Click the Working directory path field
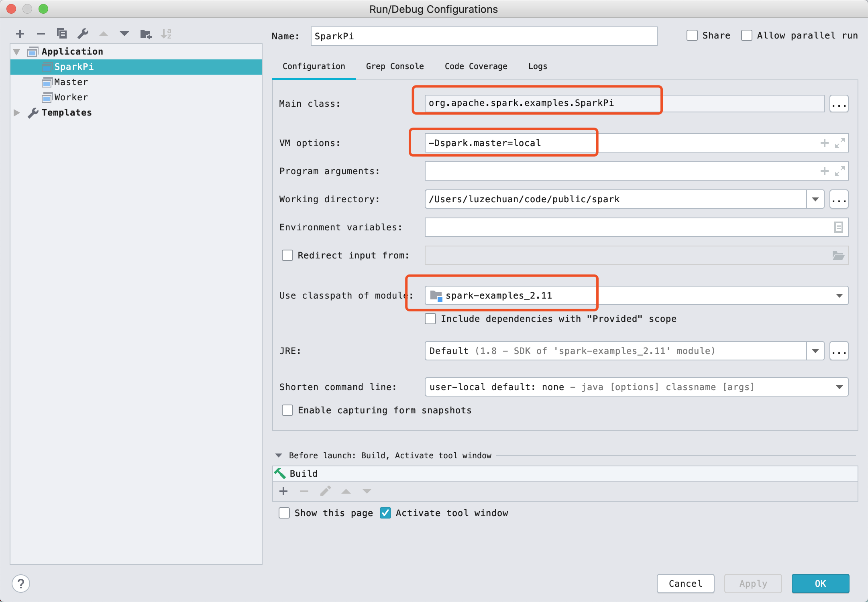The height and width of the screenshot is (602, 868). coord(615,199)
